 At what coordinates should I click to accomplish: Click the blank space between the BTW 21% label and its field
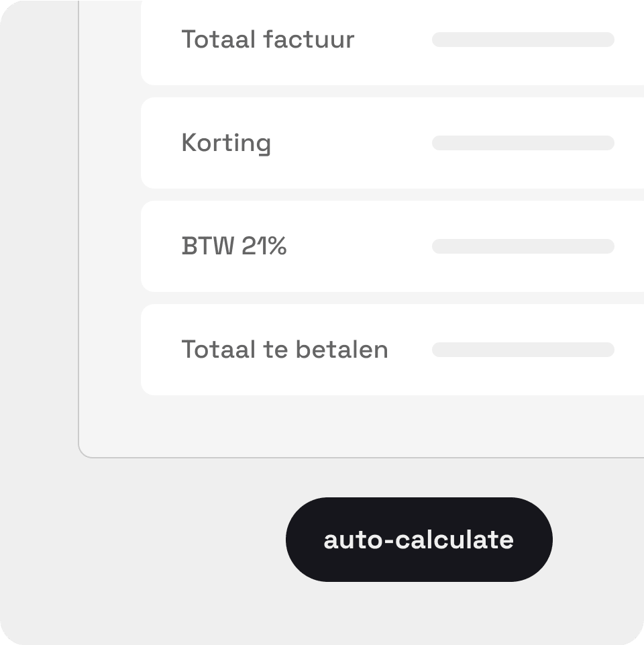pyautogui.click(x=359, y=246)
